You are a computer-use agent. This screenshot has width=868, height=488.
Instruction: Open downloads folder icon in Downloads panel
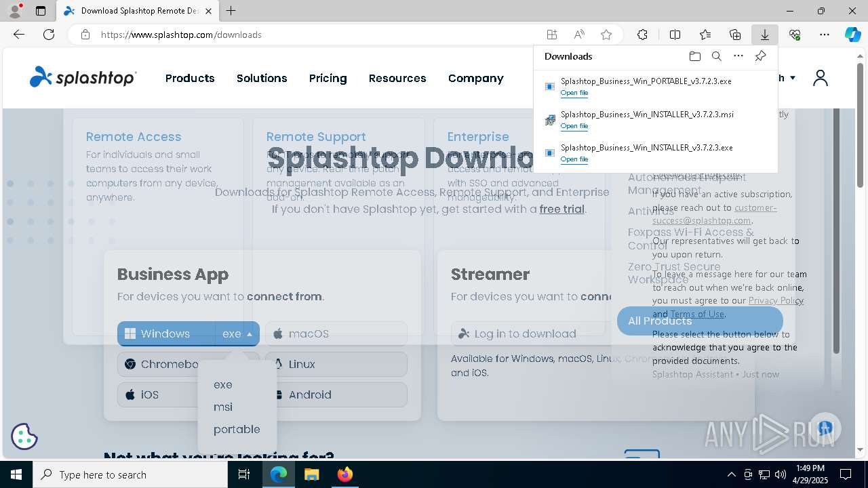(x=694, y=56)
